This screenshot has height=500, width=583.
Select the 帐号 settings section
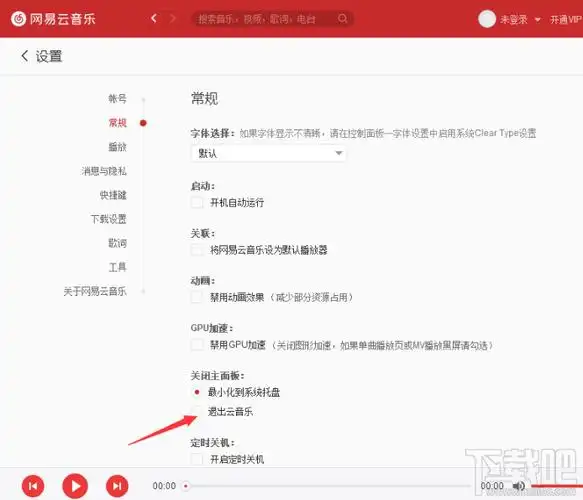(117, 99)
